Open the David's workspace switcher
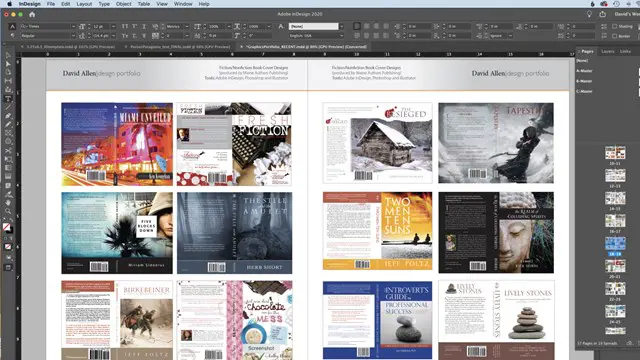The image size is (640, 360). (x=627, y=14)
